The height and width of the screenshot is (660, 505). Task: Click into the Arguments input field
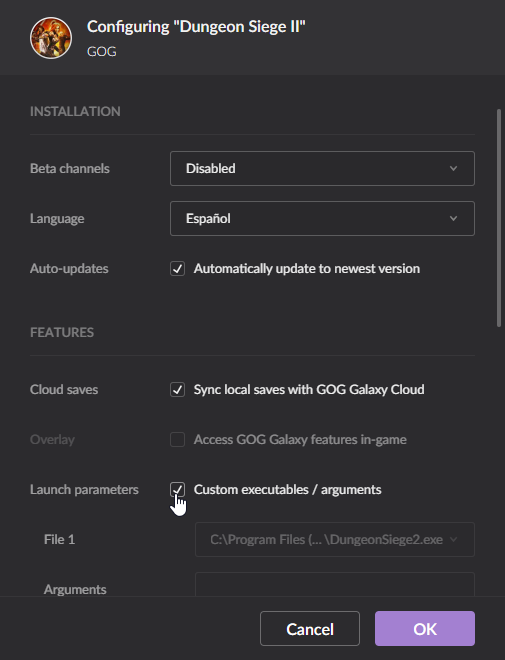point(335,584)
